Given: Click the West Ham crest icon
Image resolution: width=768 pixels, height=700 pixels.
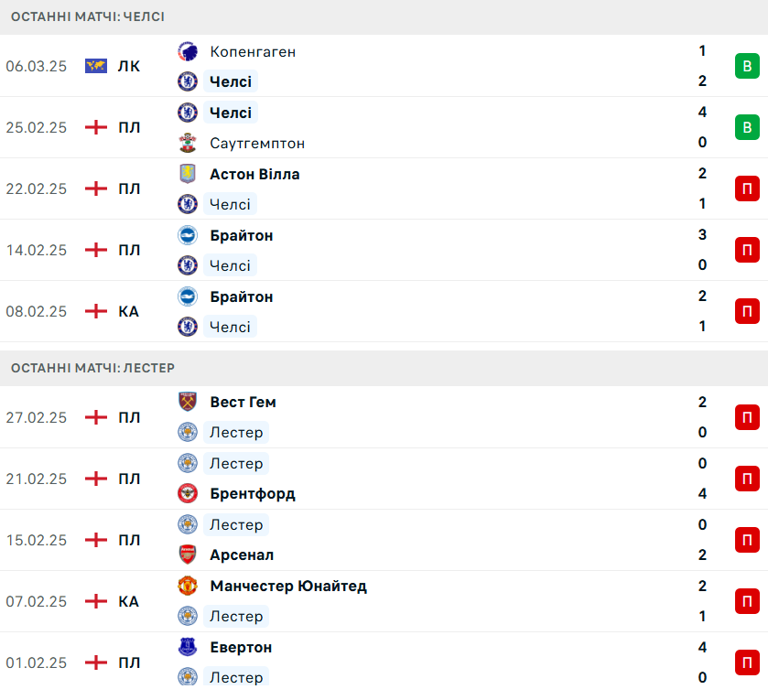Looking at the screenshot, I should click(188, 402).
